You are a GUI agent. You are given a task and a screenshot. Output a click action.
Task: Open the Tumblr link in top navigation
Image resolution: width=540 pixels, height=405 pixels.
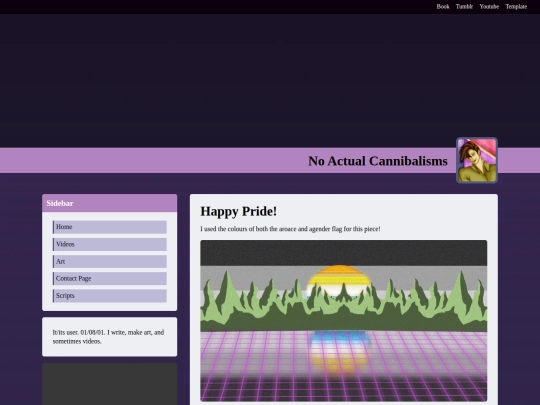464,7
